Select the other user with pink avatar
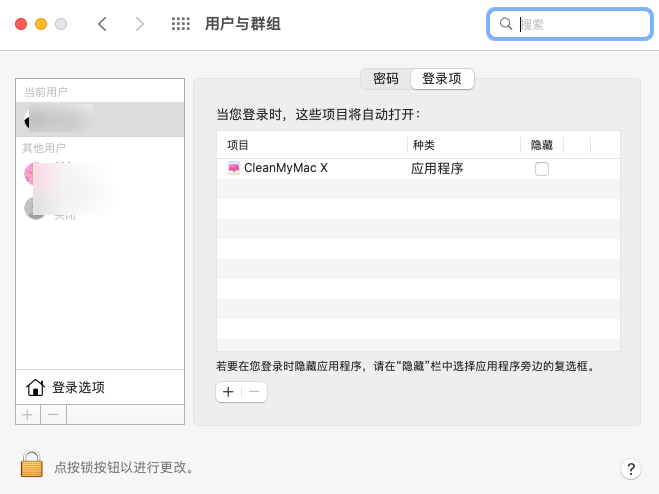Image resolution: width=659 pixels, height=494 pixels. coord(100,174)
